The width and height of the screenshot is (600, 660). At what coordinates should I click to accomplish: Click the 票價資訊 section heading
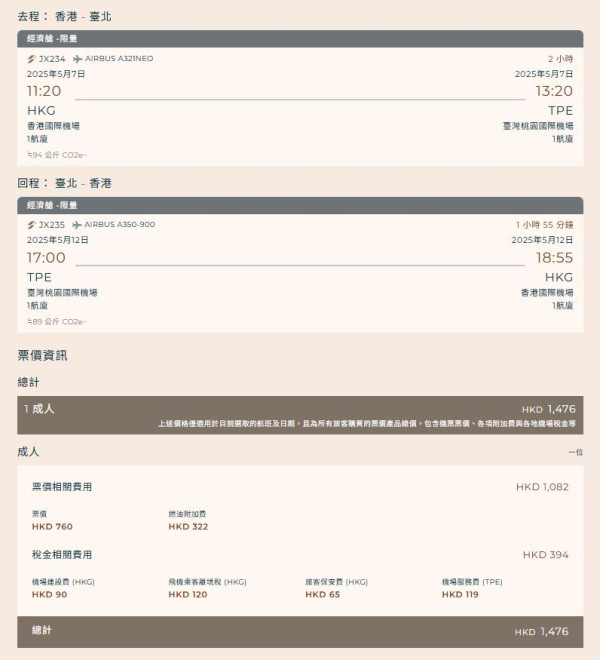click(x=42, y=355)
